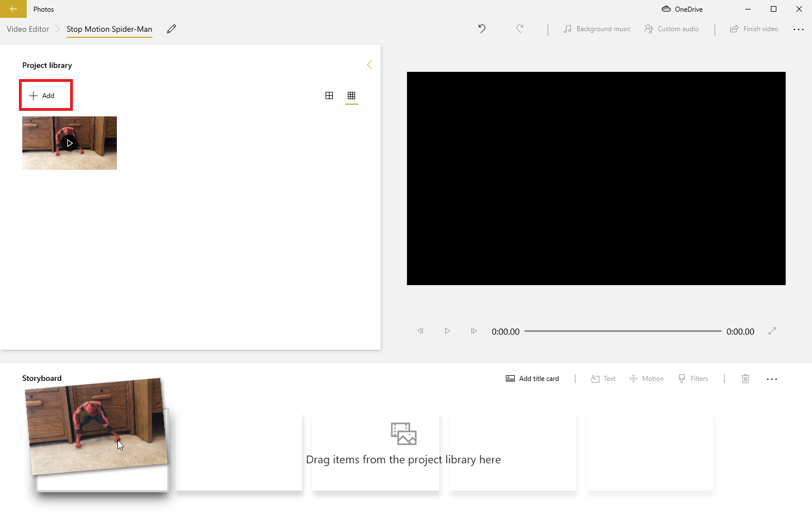Step back one frame in preview
812x519 pixels.
pos(420,331)
